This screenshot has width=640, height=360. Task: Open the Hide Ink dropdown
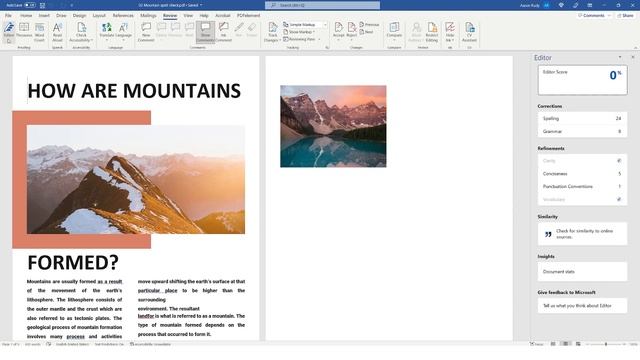point(450,32)
